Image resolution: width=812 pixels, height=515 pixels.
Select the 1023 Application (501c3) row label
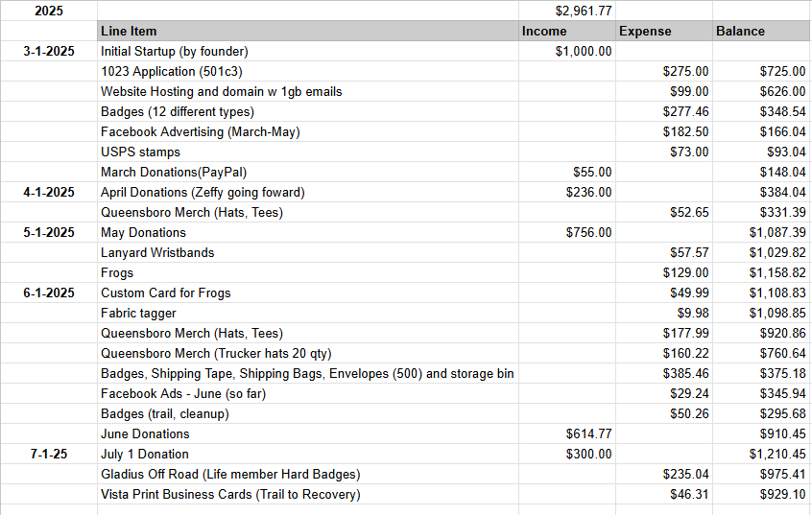click(x=307, y=71)
